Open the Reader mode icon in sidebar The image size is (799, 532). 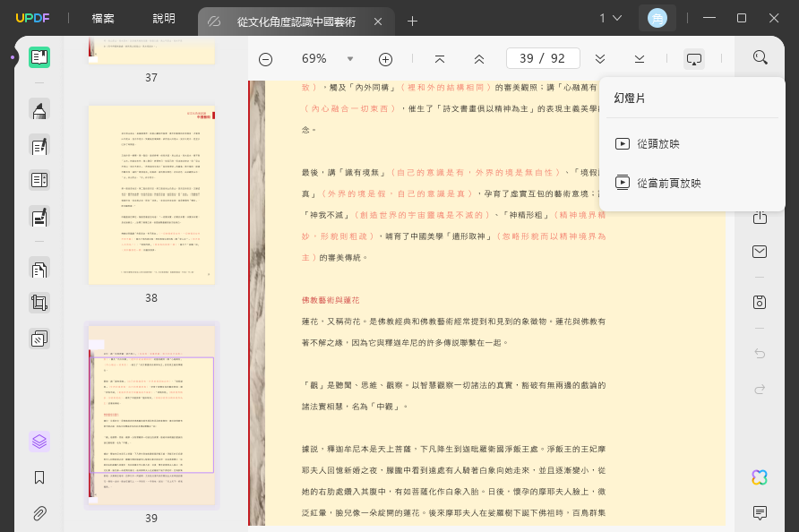click(39, 57)
